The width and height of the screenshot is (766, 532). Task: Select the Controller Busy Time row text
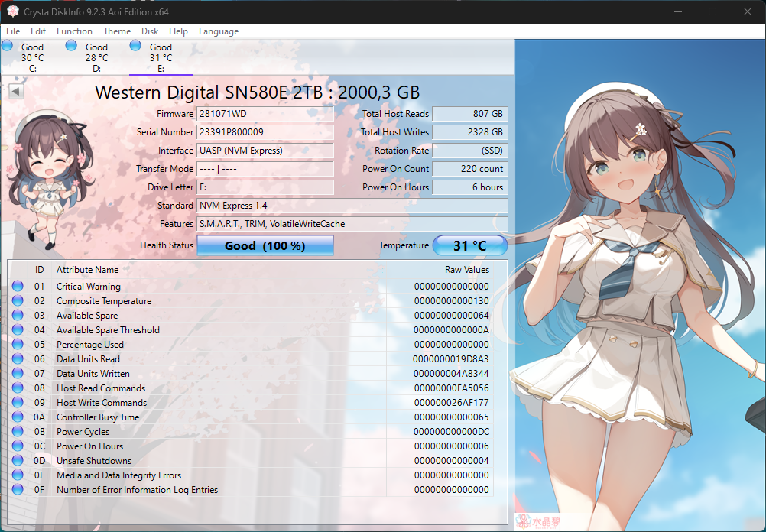pos(98,417)
